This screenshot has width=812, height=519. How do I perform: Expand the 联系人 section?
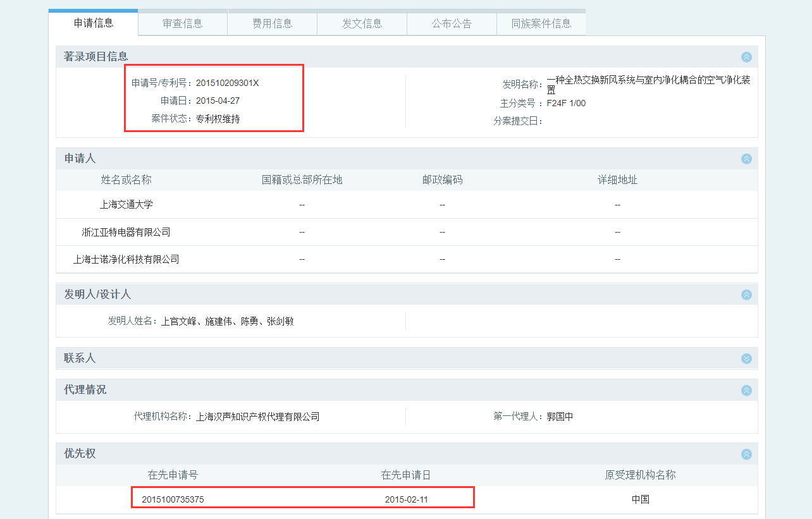(x=746, y=358)
